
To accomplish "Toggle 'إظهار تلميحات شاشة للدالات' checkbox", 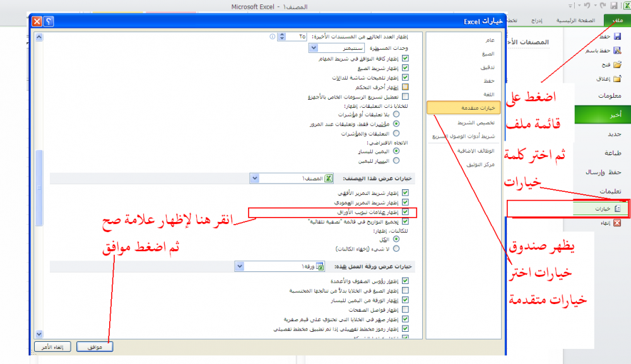I will 405,77.
